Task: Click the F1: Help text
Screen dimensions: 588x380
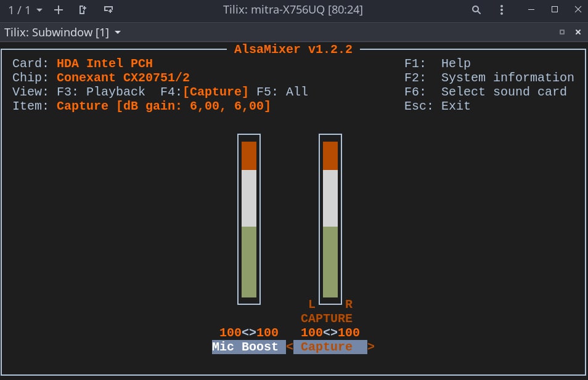Action: click(437, 63)
